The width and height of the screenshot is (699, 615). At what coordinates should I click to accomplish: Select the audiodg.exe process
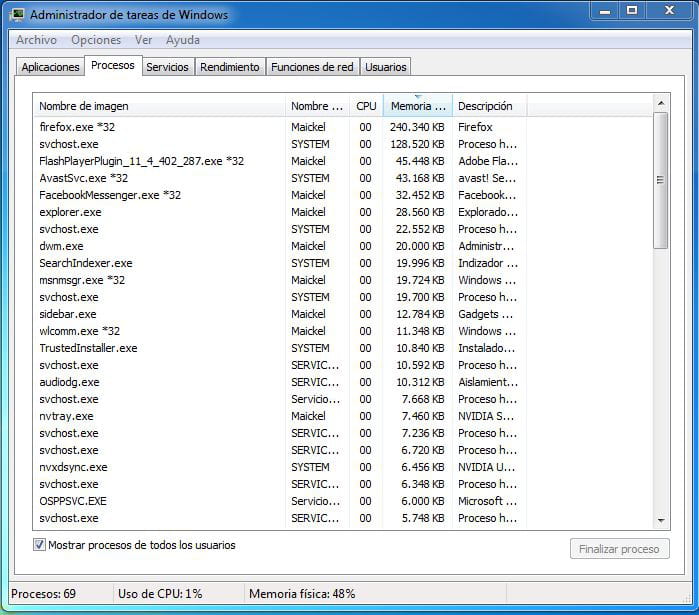point(280,382)
